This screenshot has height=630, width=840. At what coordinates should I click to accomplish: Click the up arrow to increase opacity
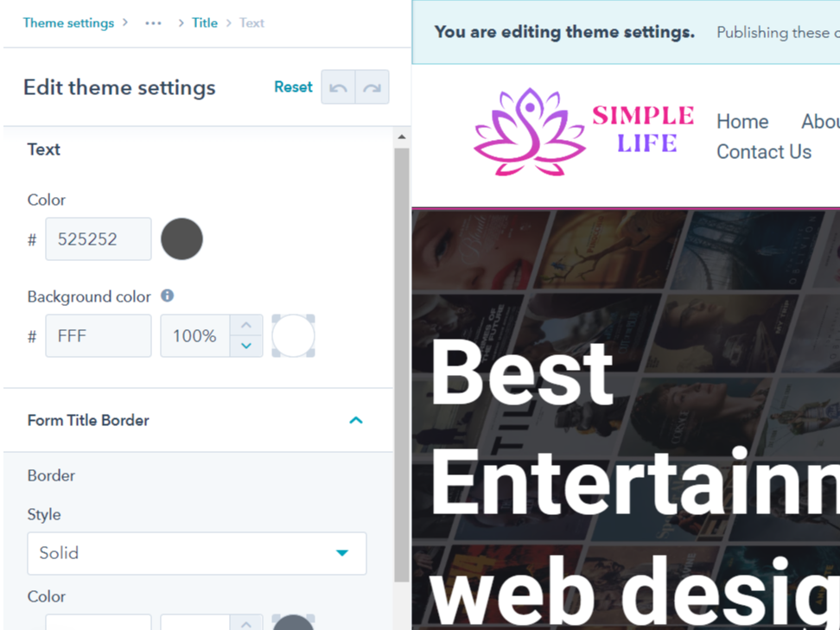(246, 325)
